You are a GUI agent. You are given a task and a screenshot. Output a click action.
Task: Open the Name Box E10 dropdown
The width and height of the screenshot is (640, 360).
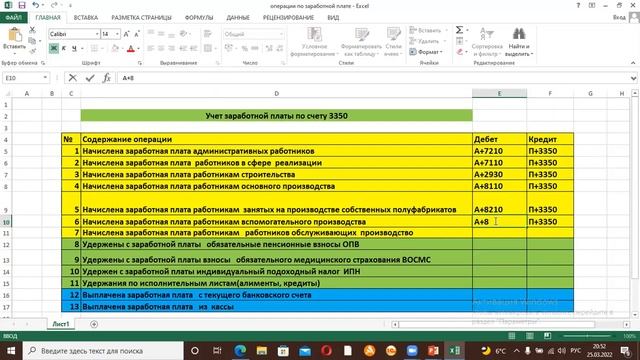point(45,78)
